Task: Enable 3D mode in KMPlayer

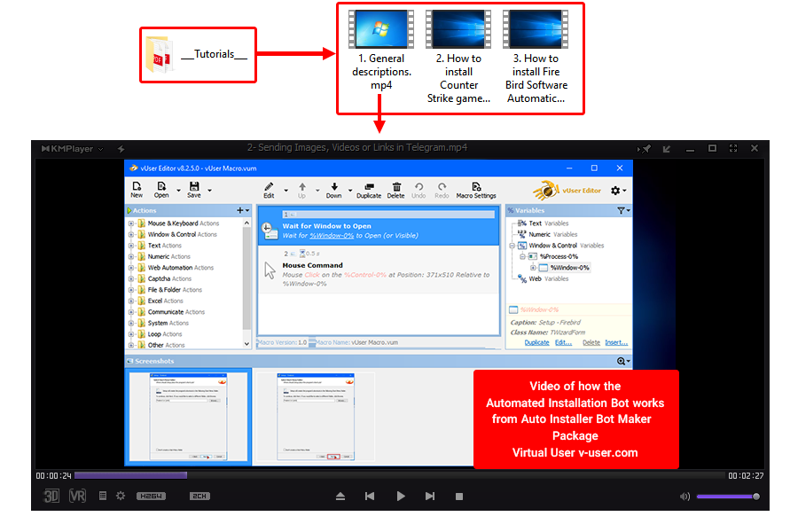Action: [51, 496]
